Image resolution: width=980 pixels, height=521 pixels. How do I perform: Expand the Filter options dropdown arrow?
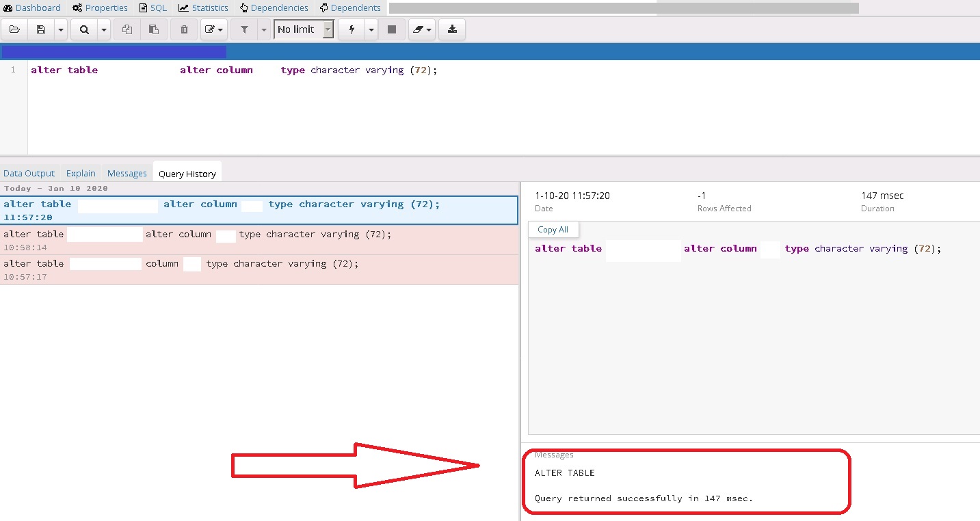pyautogui.click(x=264, y=29)
